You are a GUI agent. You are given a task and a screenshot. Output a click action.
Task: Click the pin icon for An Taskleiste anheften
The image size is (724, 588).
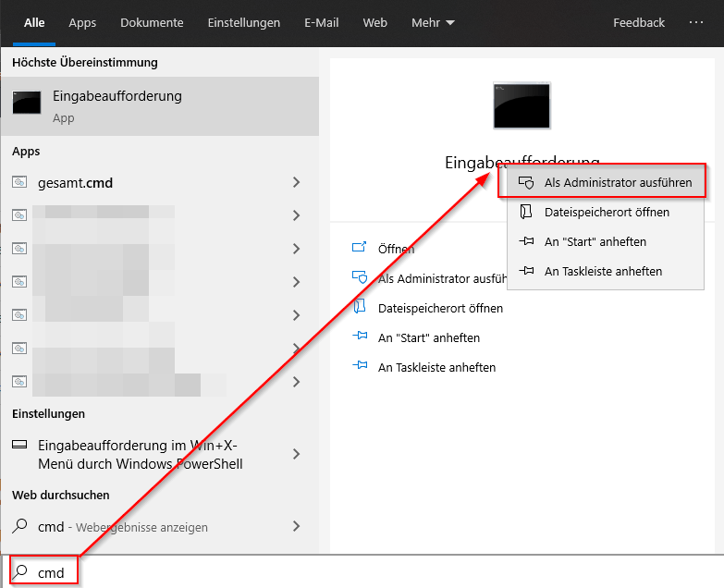click(x=360, y=367)
